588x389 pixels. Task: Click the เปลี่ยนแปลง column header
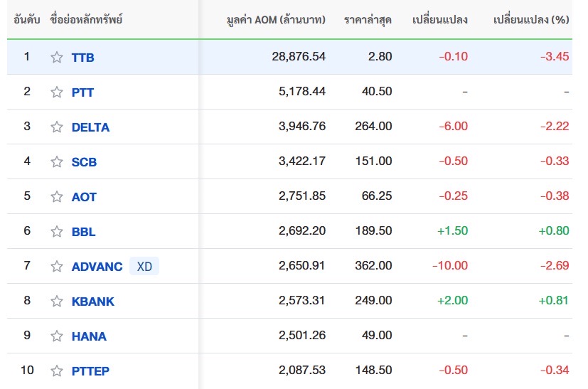point(440,19)
